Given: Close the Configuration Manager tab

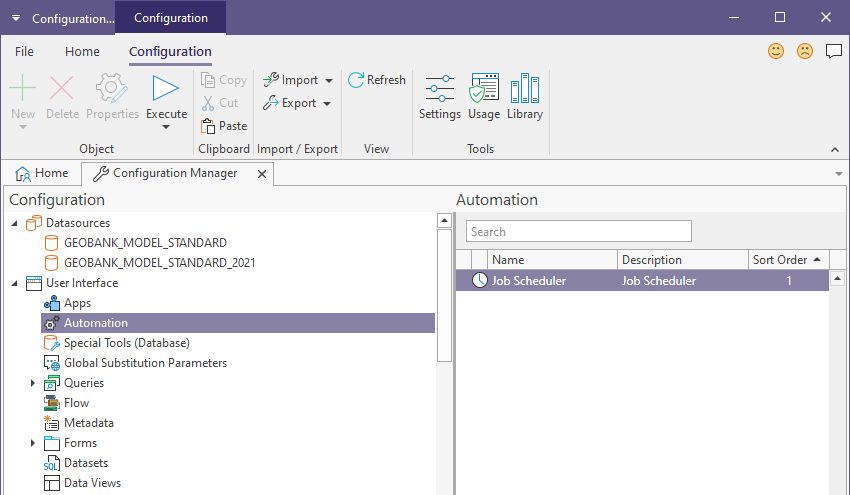Looking at the screenshot, I should [262, 174].
